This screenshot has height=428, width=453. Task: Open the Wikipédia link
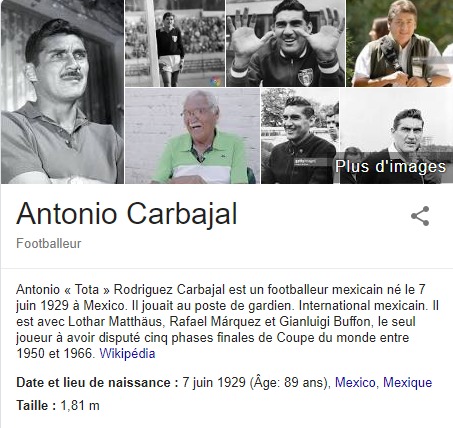coord(127,353)
